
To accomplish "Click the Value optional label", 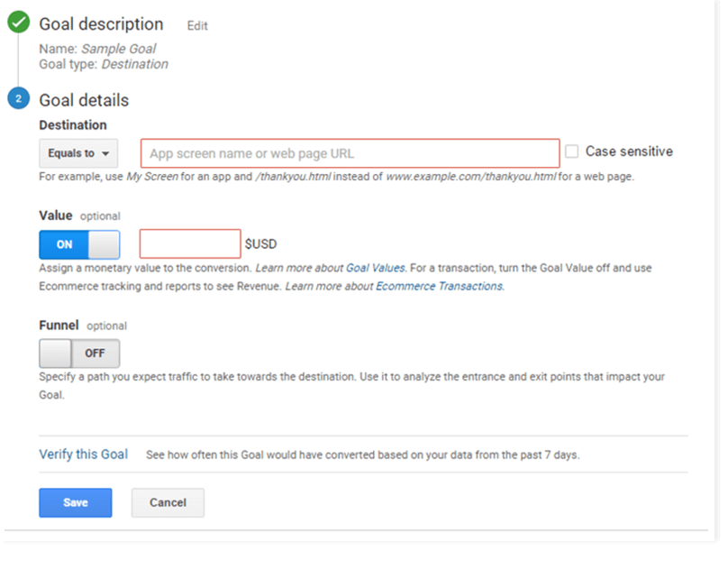I will click(x=79, y=216).
